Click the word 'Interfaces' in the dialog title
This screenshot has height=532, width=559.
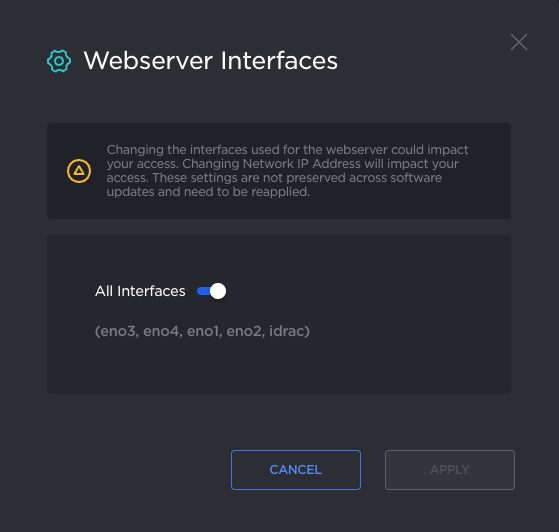(x=279, y=60)
